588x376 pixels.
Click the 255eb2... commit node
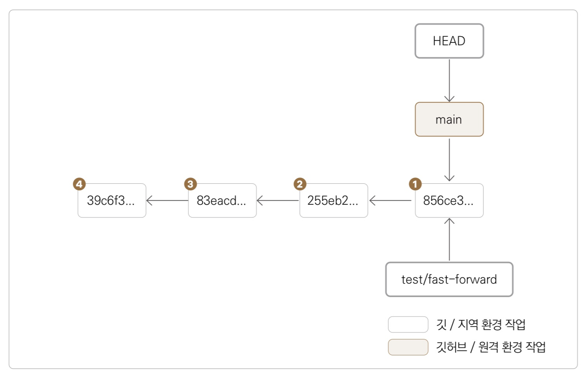[x=334, y=201]
